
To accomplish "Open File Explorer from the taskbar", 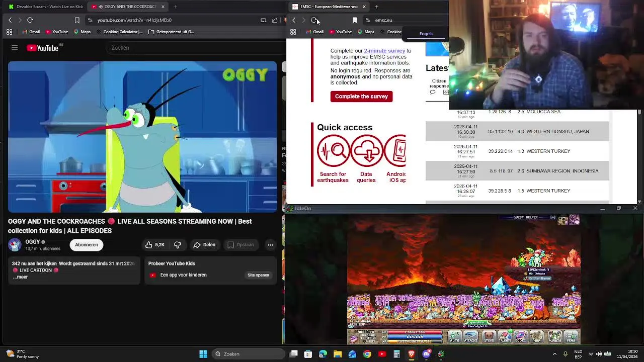I will [338, 354].
